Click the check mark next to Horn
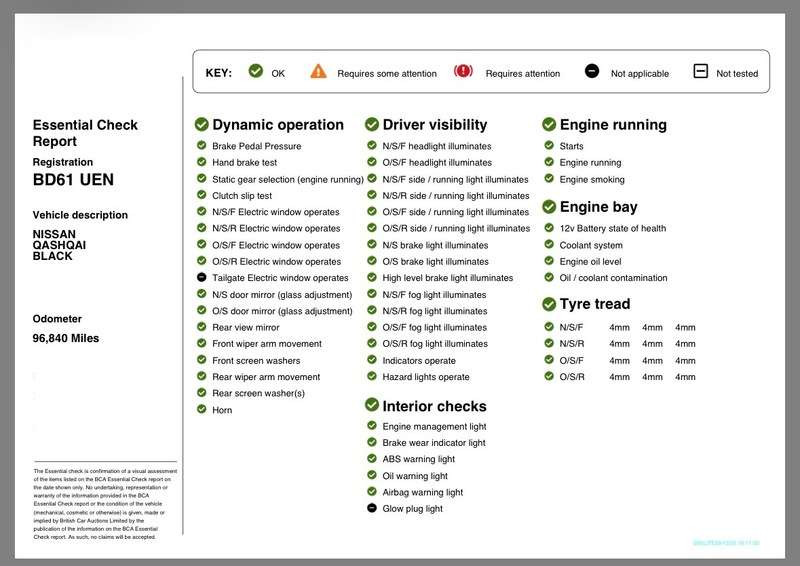800x566 pixels. pyautogui.click(x=202, y=410)
